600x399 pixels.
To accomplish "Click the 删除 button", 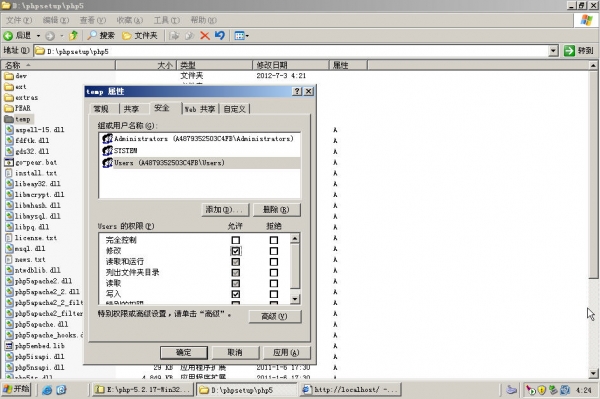I will [276, 210].
